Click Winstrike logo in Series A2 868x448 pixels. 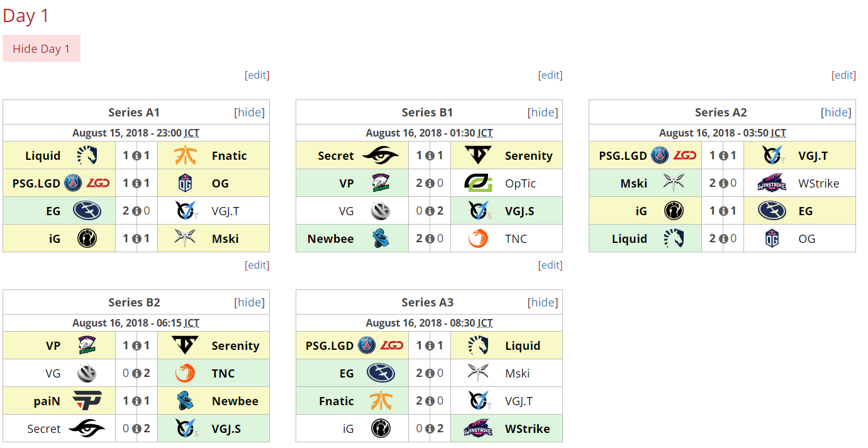tap(771, 183)
